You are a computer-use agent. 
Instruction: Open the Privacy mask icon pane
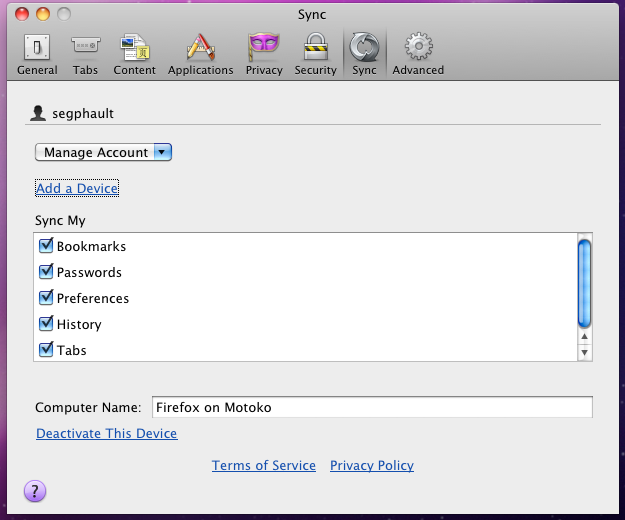[263, 47]
